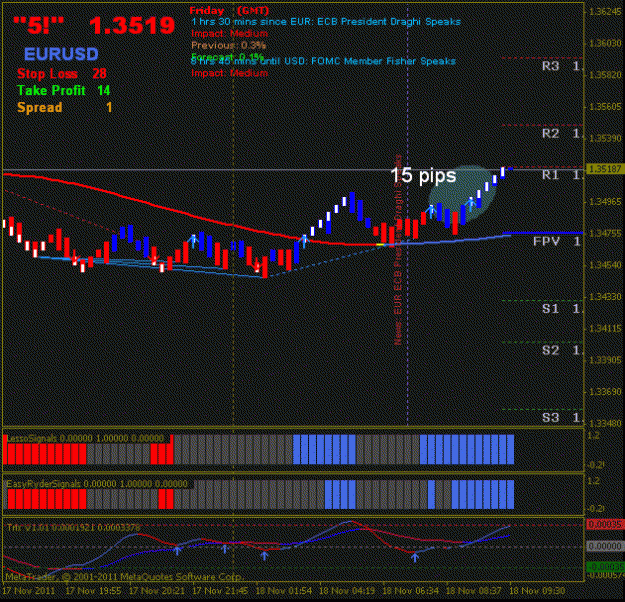Screen dimensions: 625x602
Task: Select the 1.36245 price axis value
Action: coord(606,12)
